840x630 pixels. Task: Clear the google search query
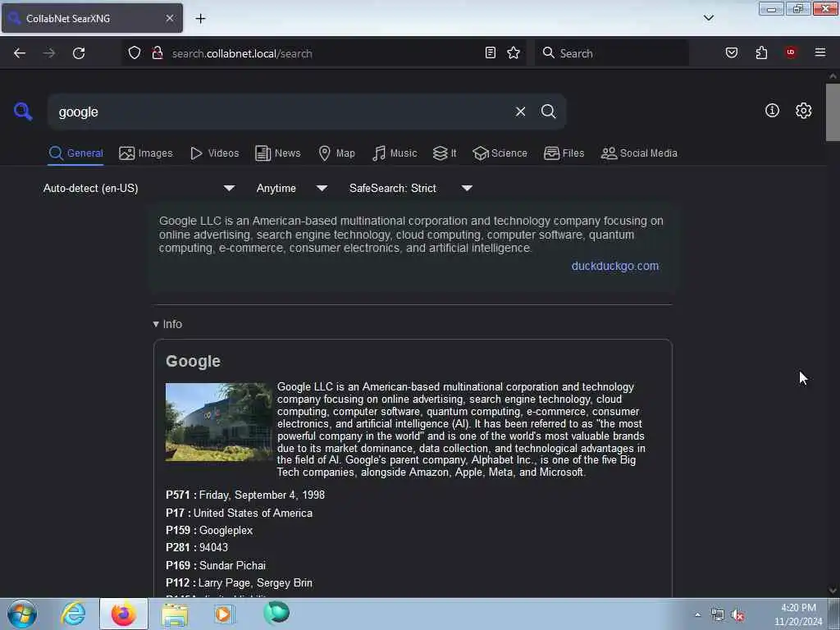point(520,112)
